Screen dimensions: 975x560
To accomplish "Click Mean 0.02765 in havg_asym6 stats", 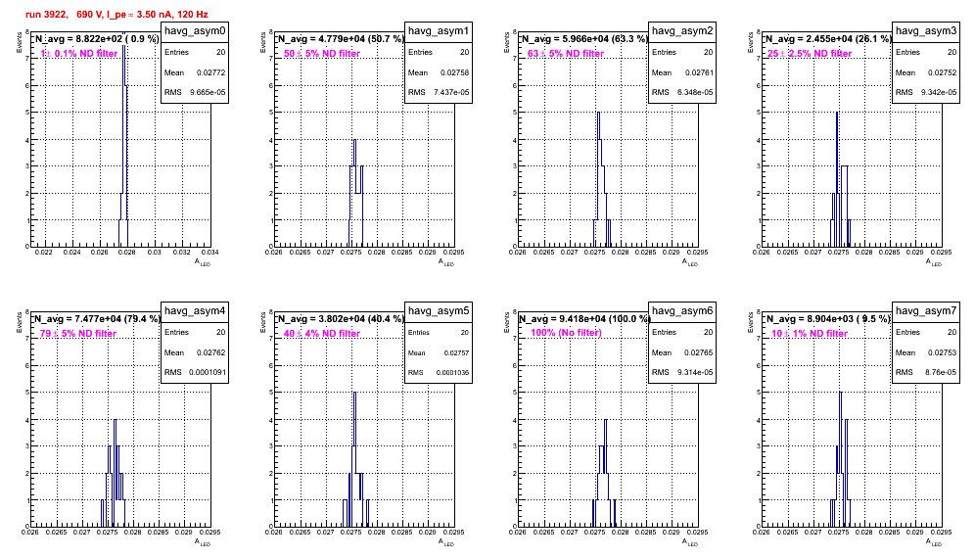I will [x=682, y=352].
